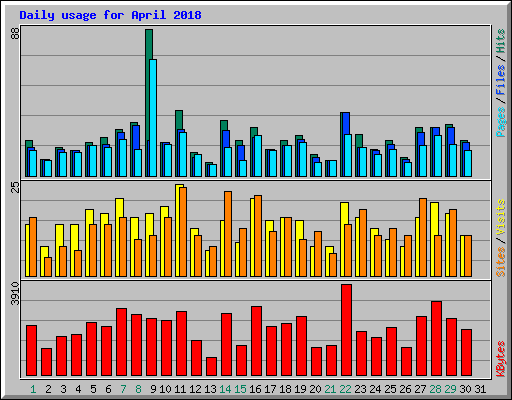Select day '19' on the x-axis

pos(300,389)
